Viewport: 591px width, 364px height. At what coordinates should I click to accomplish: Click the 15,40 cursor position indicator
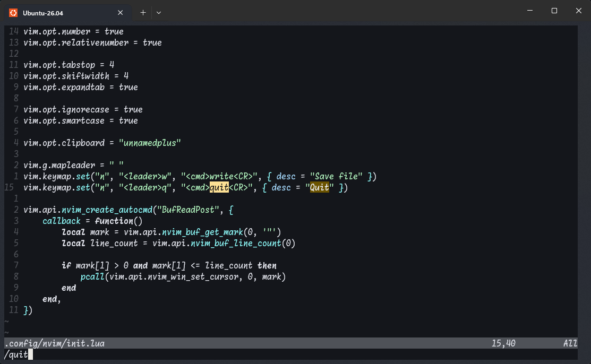coord(503,343)
